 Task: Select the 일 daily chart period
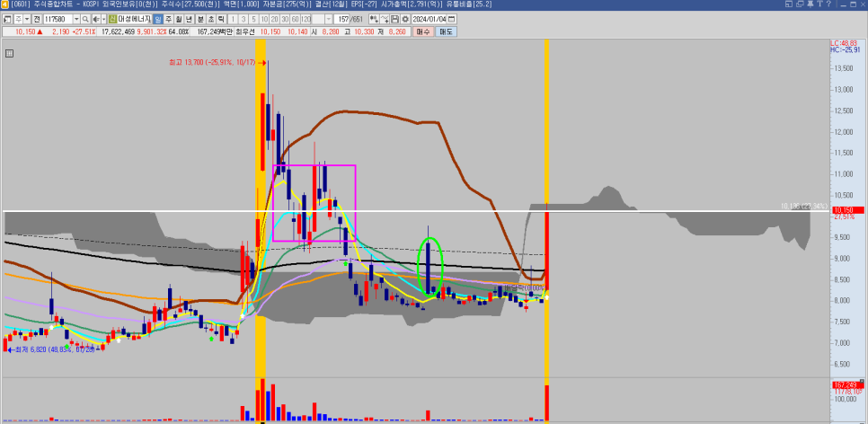158,19
